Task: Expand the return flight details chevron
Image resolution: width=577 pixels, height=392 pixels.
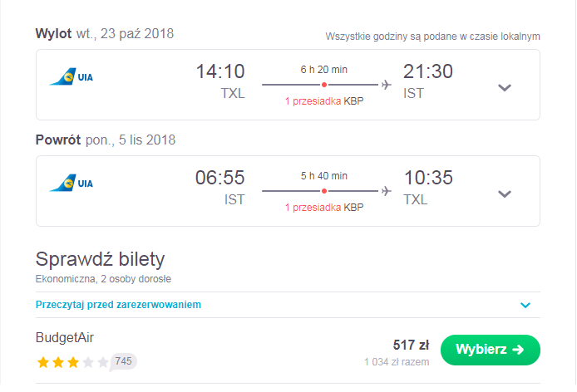Action: [505, 194]
